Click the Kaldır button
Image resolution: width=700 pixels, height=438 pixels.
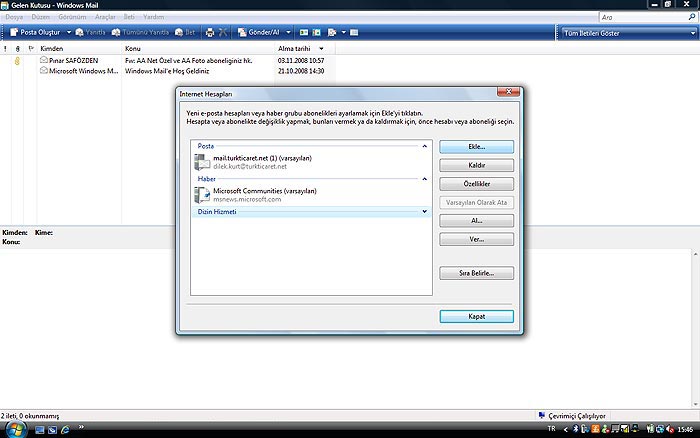coord(476,165)
